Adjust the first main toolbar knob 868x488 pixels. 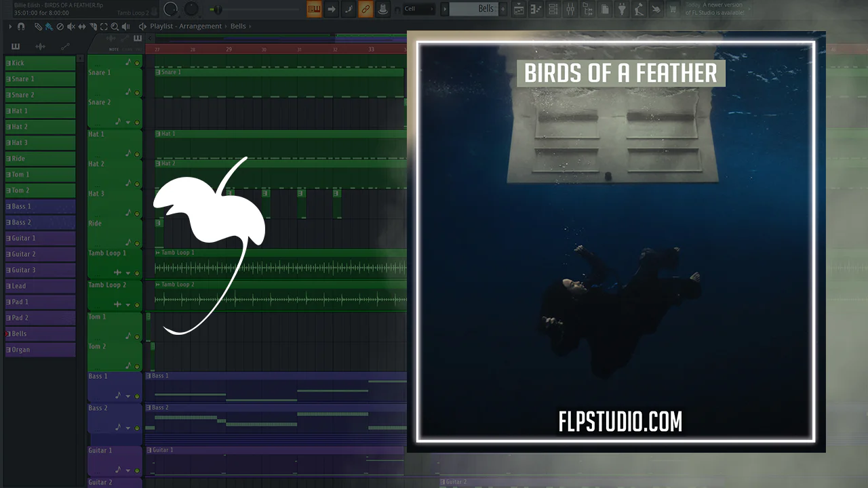point(171,9)
